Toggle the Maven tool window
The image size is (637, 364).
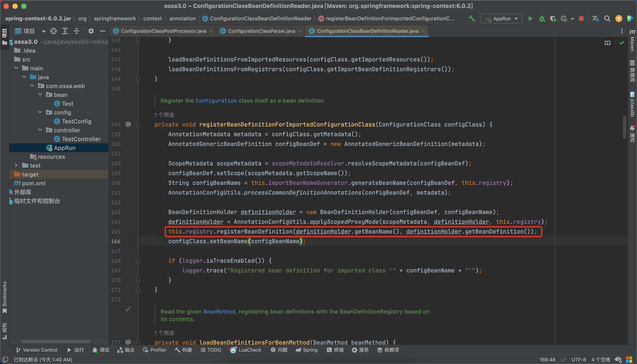coord(632,41)
